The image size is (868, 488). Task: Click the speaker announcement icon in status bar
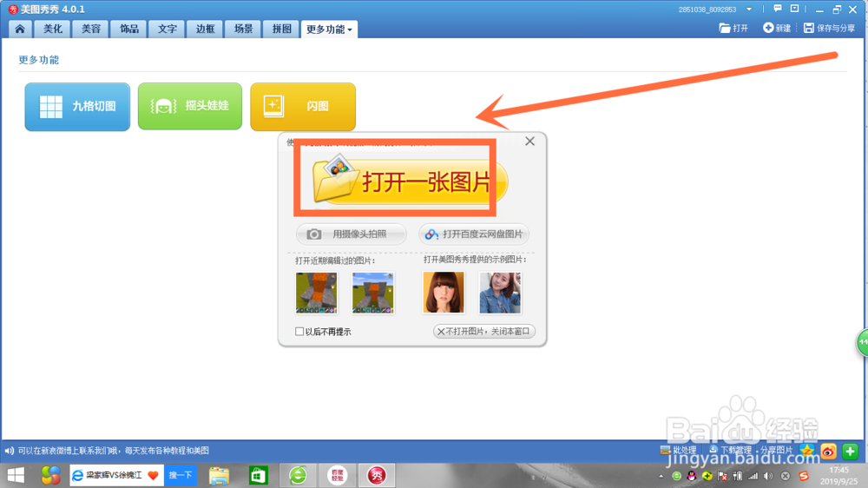point(9,451)
